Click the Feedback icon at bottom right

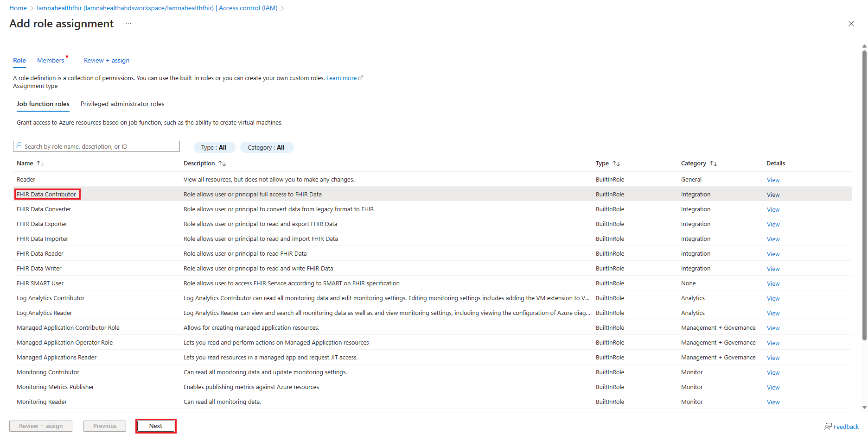(x=828, y=427)
